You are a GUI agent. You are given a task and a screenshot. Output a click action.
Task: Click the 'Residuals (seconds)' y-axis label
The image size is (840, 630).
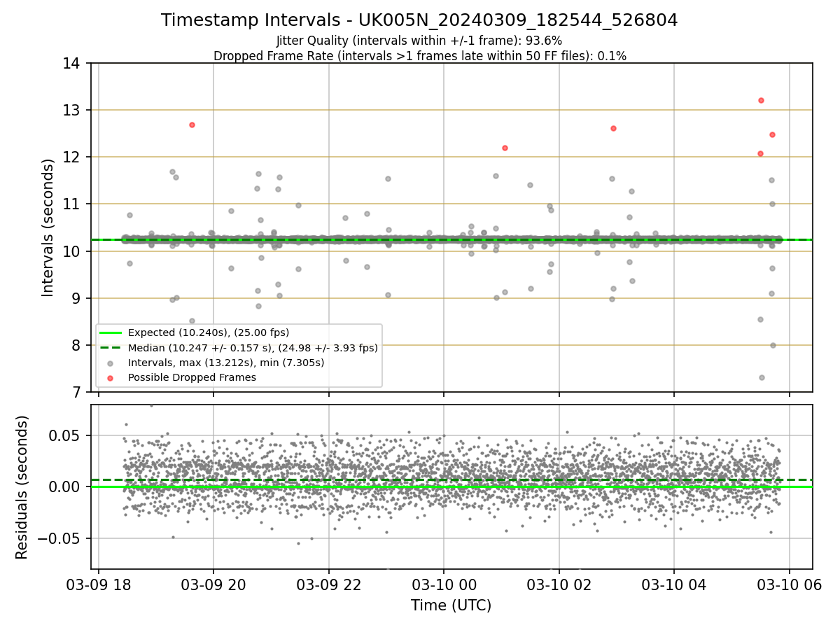click(22, 487)
